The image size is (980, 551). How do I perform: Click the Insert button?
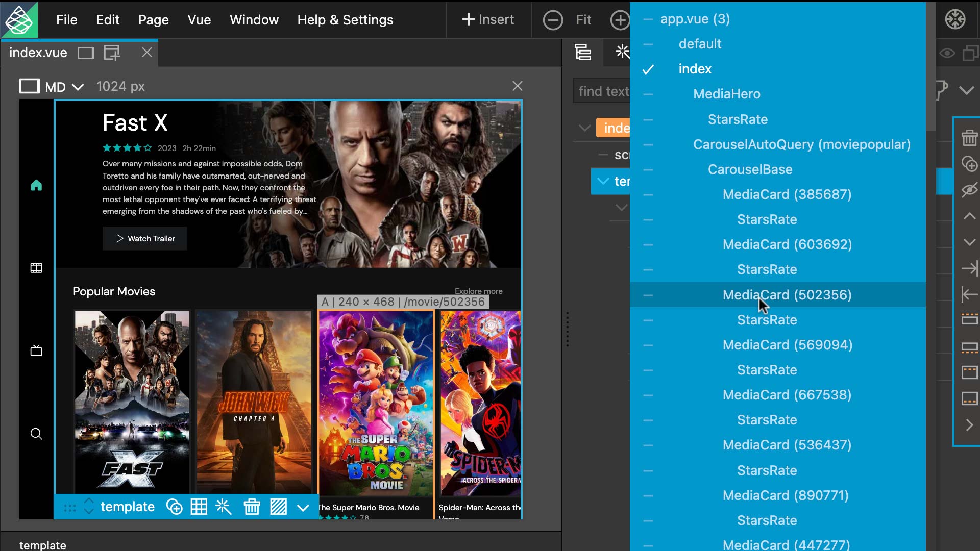[x=488, y=20]
